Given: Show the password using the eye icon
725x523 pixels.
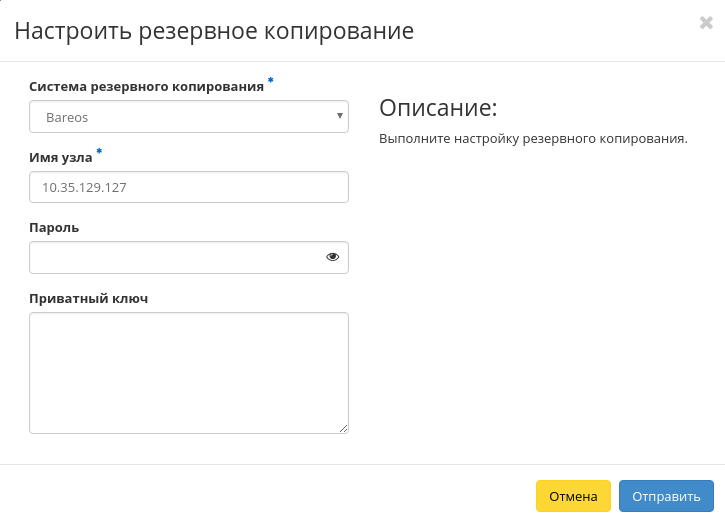Looking at the screenshot, I should pyautogui.click(x=333, y=257).
